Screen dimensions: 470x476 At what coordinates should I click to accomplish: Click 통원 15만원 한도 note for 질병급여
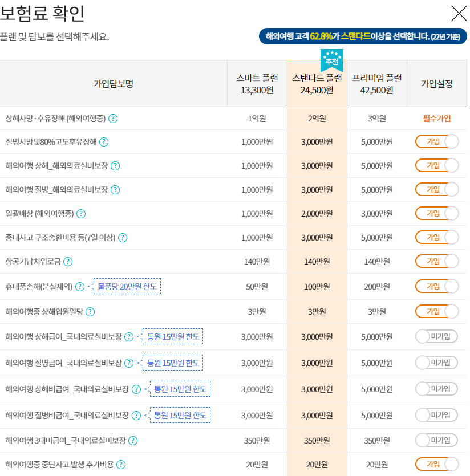pos(173,363)
